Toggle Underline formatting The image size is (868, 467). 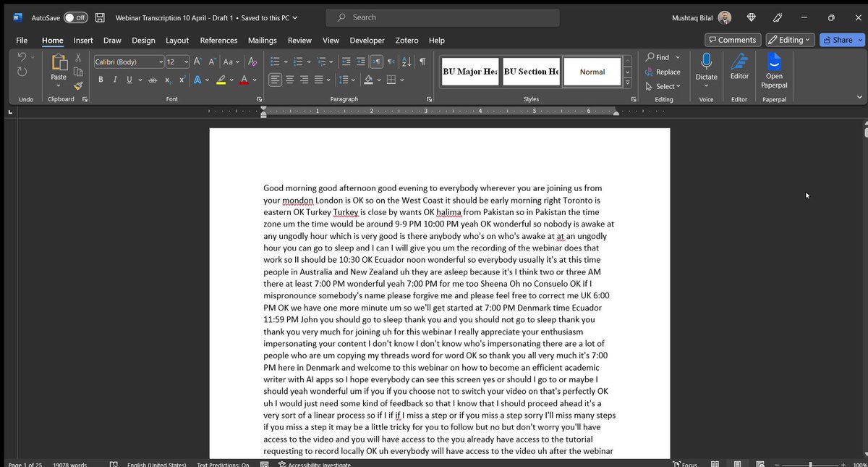[129, 80]
